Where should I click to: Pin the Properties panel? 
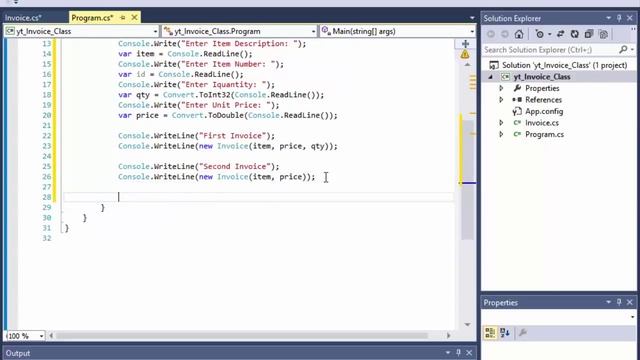tap(619, 302)
